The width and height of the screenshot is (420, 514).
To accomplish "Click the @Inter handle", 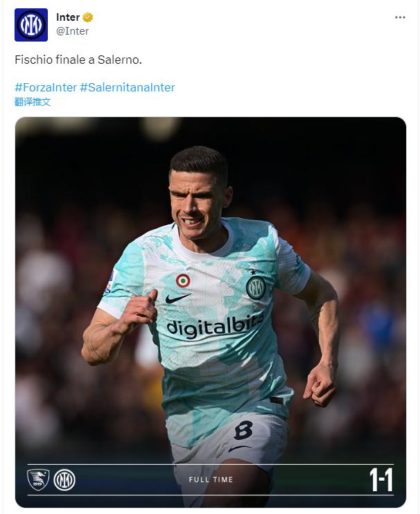I will point(72,31).
